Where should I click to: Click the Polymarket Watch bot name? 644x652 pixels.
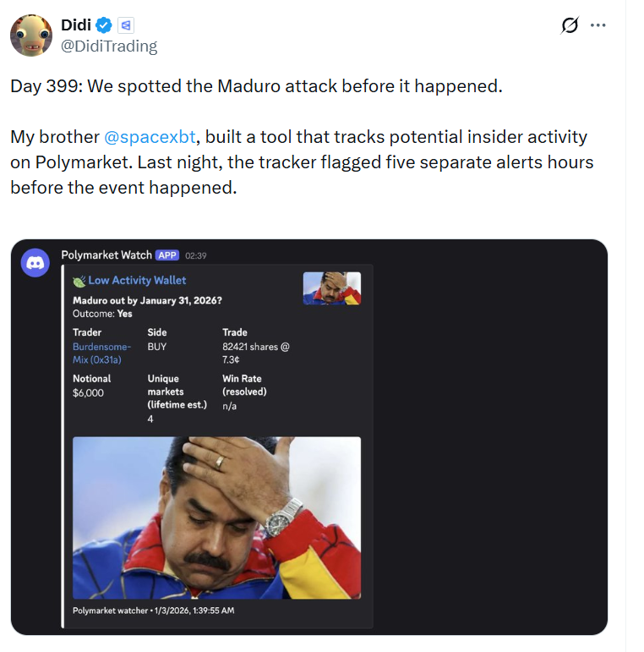[x=106, y=255]
